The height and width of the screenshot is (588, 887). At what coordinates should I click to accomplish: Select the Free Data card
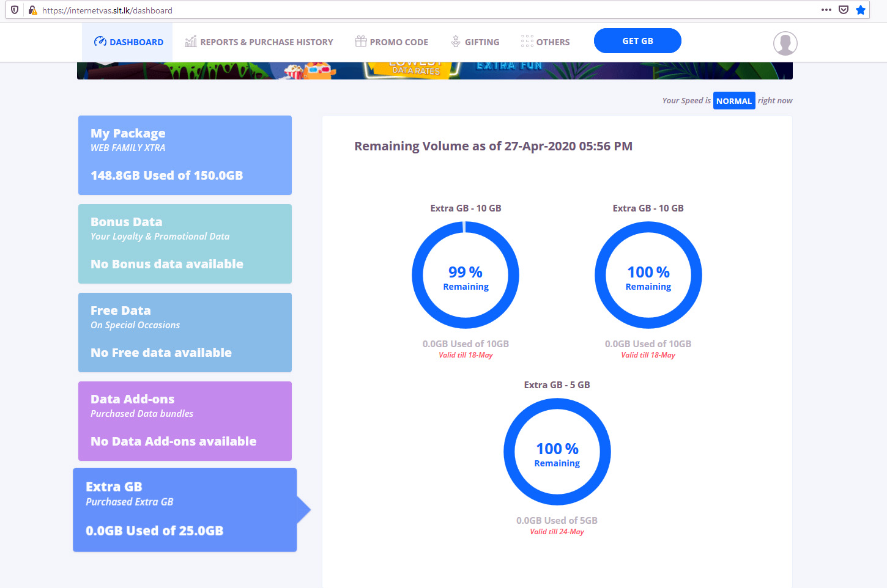click(185, 333)
